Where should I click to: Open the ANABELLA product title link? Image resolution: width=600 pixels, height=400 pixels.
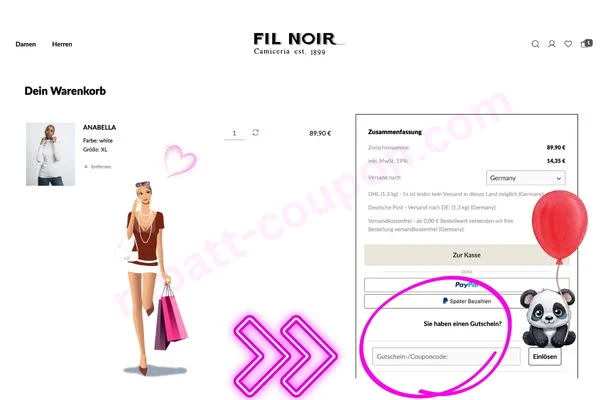(x=99, y=127)
